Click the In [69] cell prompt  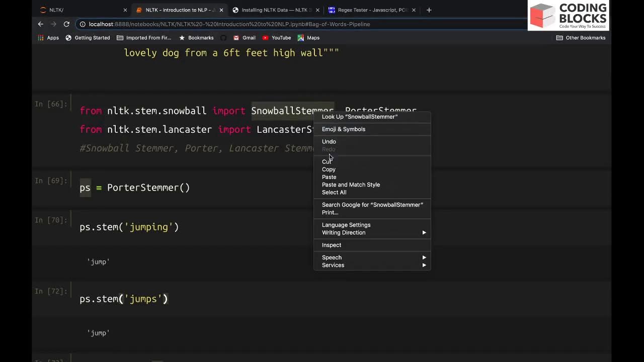[51, 180]
